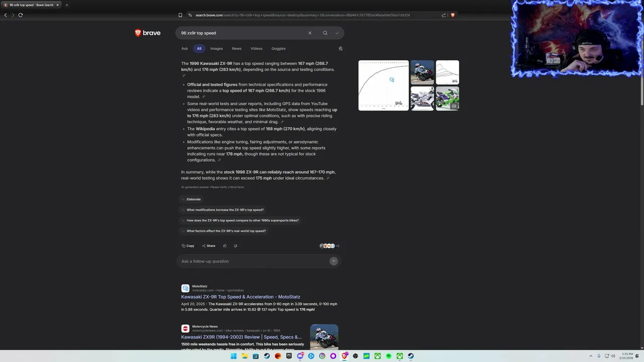Click the Elaborate suggestion
The image size is (644, 362).
(191, 199)
